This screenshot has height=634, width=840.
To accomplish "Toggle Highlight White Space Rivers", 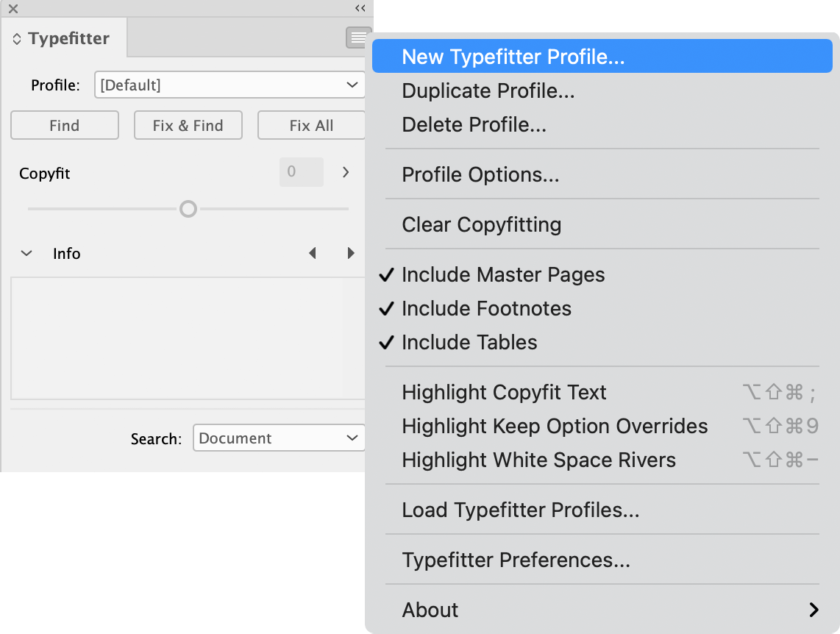I will (602, 460).
